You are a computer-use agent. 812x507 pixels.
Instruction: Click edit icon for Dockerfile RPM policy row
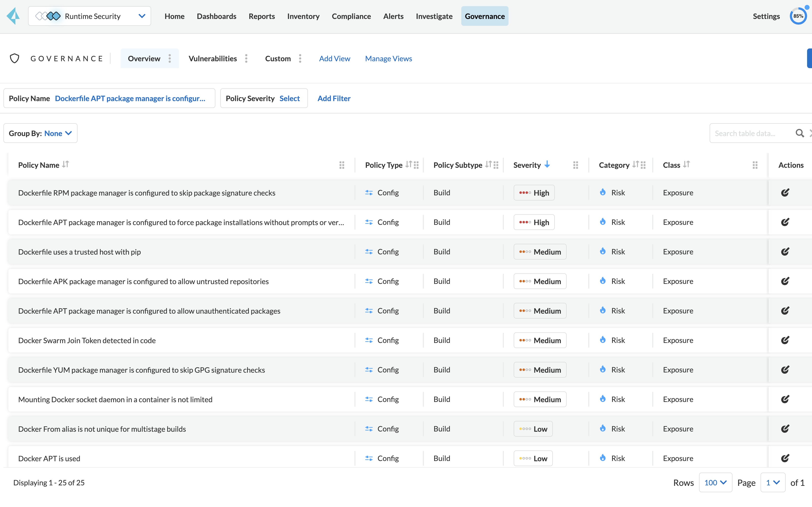(x=785, y=192)
